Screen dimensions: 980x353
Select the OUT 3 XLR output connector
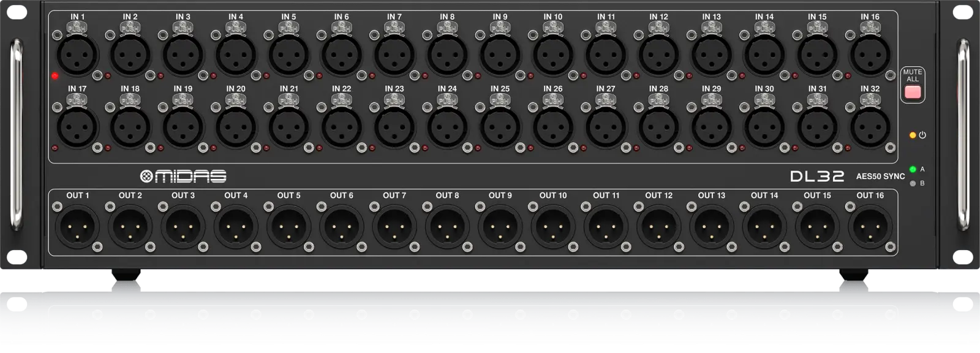[183, 227]
